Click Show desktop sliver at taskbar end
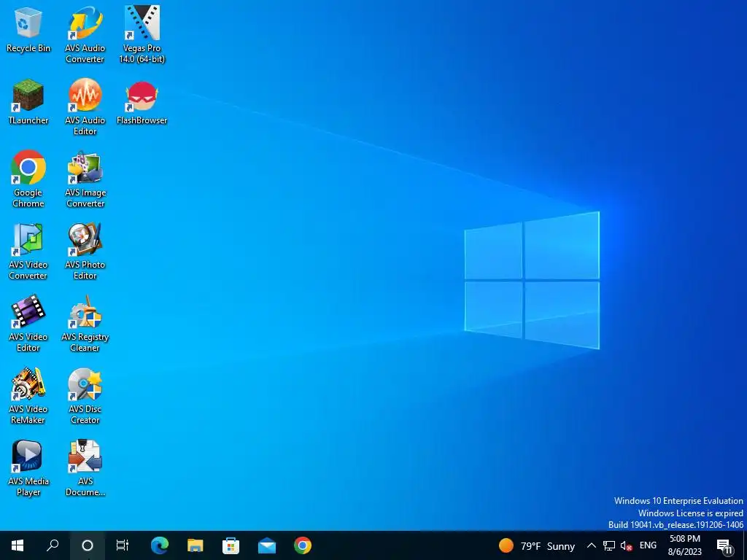The image size is (747, 560). coord(745,545)
